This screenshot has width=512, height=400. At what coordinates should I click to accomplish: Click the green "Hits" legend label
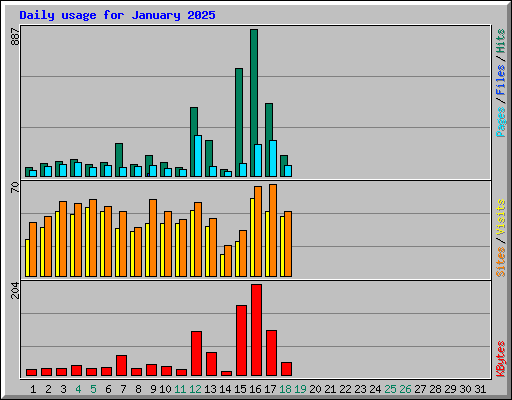pyautogui.click(x=500, y=41)
